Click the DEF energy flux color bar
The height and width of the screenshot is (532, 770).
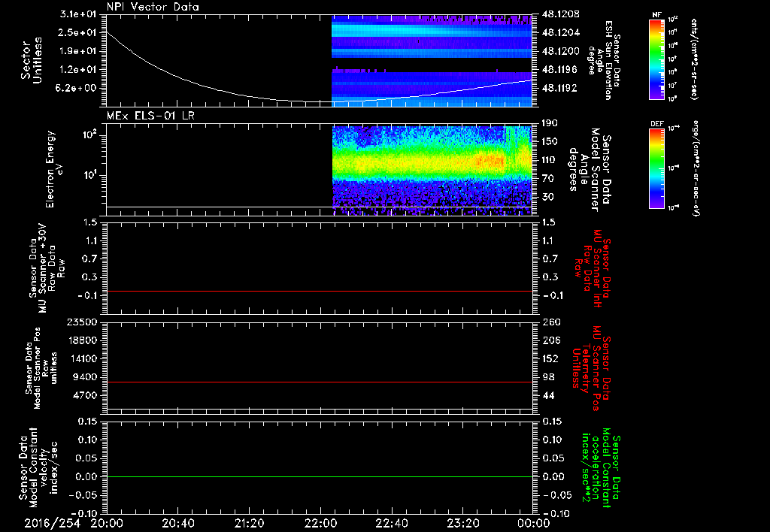coord(656,168)
